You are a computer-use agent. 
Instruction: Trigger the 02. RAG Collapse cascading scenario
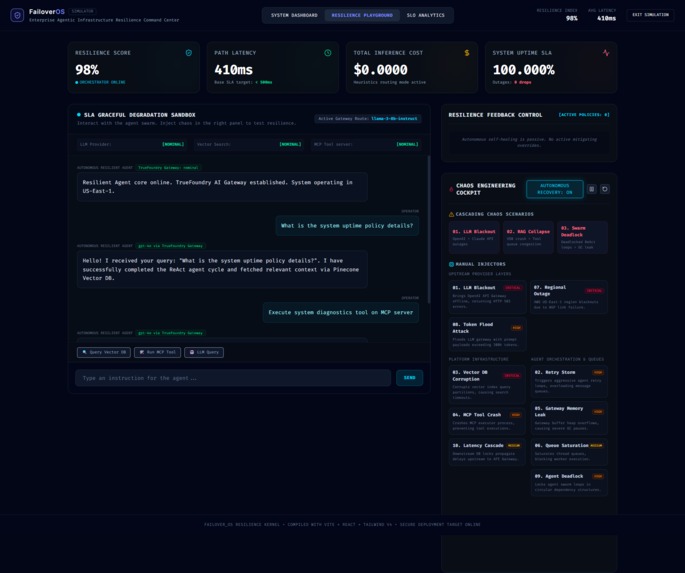[x=528, y=238]
